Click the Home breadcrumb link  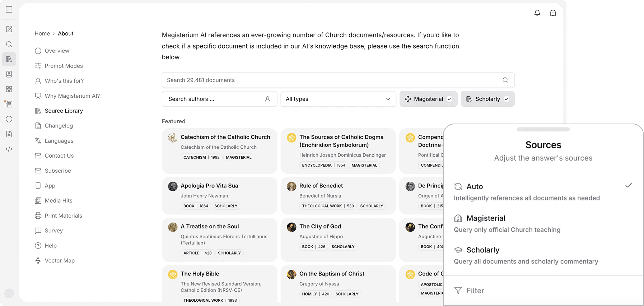click(42, 33)
